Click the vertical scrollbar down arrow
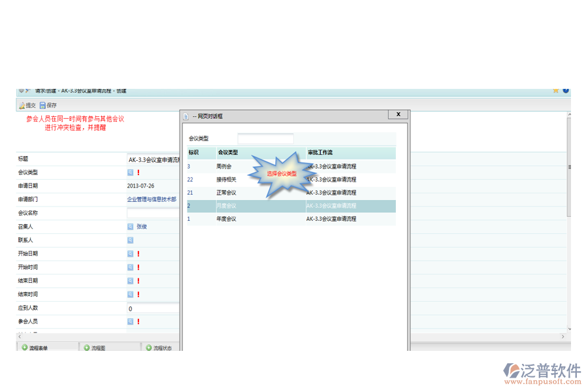588x392 pixels. tap(569, 329)
